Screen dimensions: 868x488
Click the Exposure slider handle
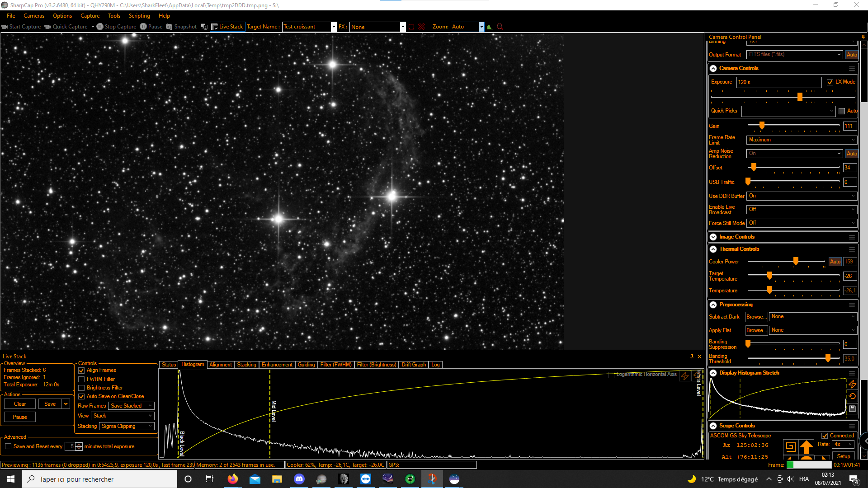[x=800, y=97]
